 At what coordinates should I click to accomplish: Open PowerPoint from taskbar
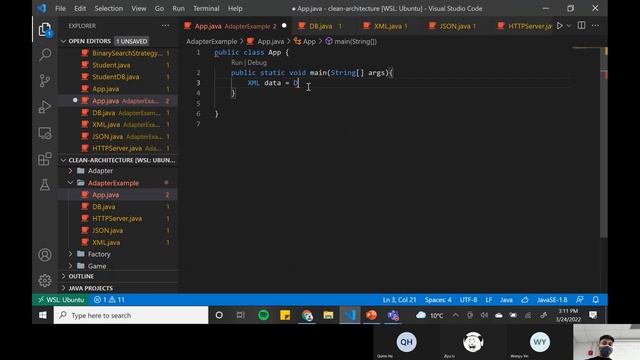[x=371, y=315]
